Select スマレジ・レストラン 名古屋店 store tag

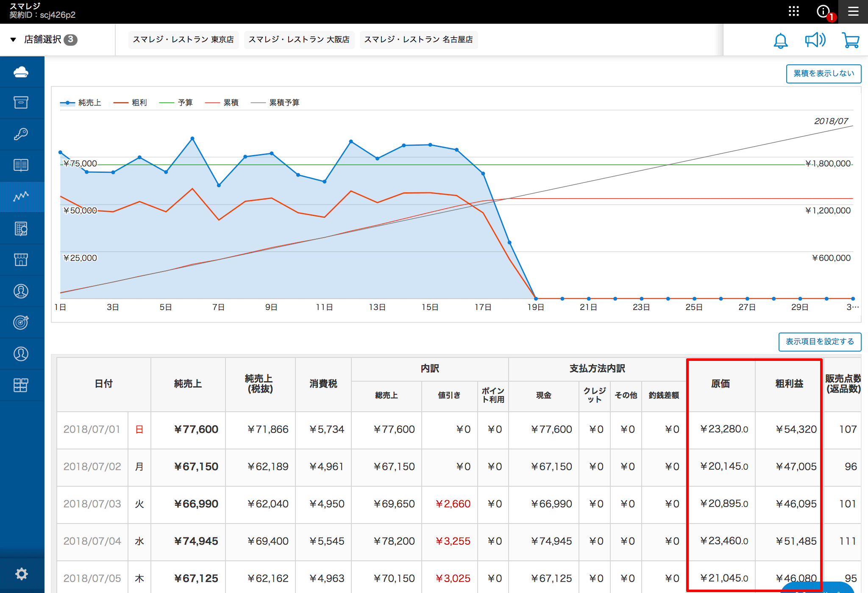pyautogui.click(x=418, y=39)
